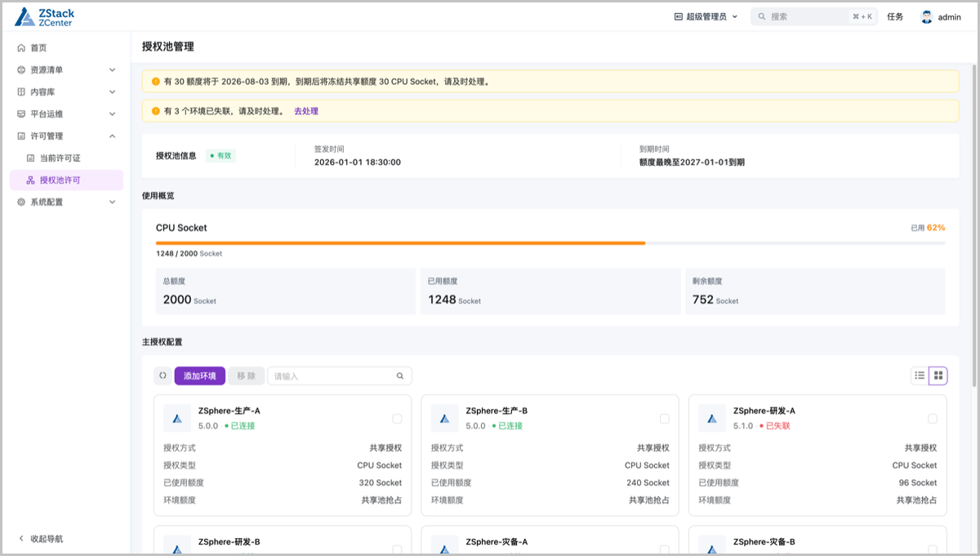Click the ZSphere-研发-A logo icon
Image resolution: width=980 pixels, height=556 pixels.
[x=712, y=418]
